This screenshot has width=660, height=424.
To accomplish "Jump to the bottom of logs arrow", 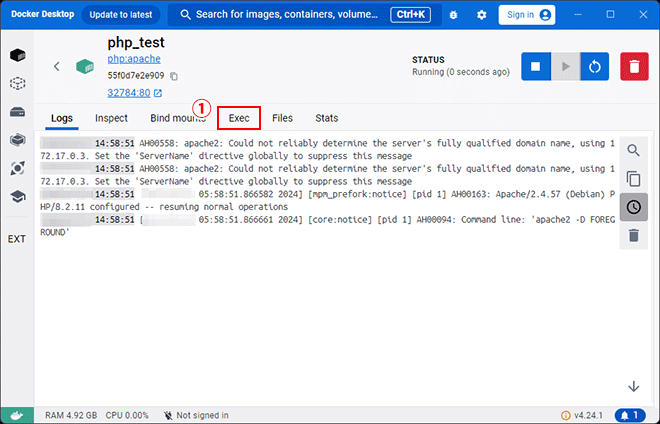I will (633, 387).
